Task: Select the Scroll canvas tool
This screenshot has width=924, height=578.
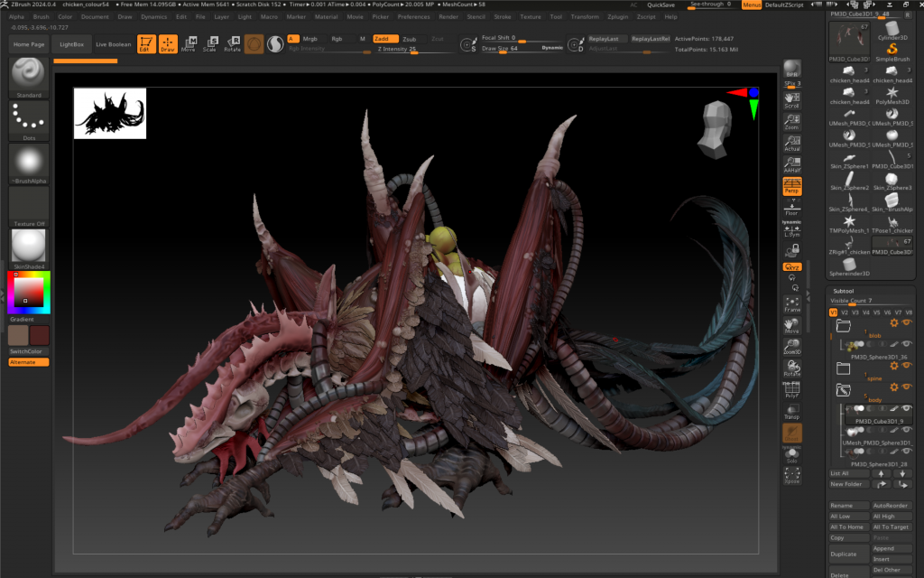Action: (x=791, y=98)
